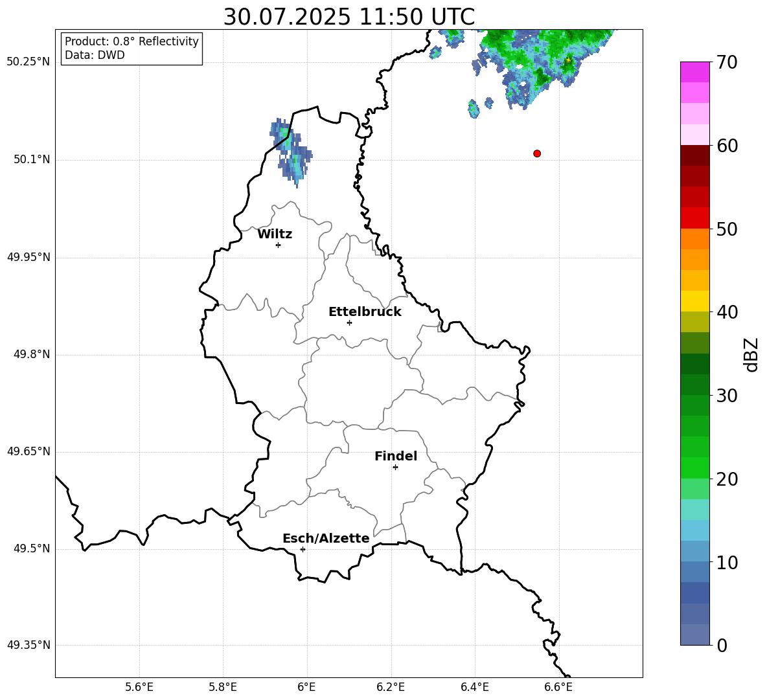Click the 50.25°N latitude label

coord(29,62)
